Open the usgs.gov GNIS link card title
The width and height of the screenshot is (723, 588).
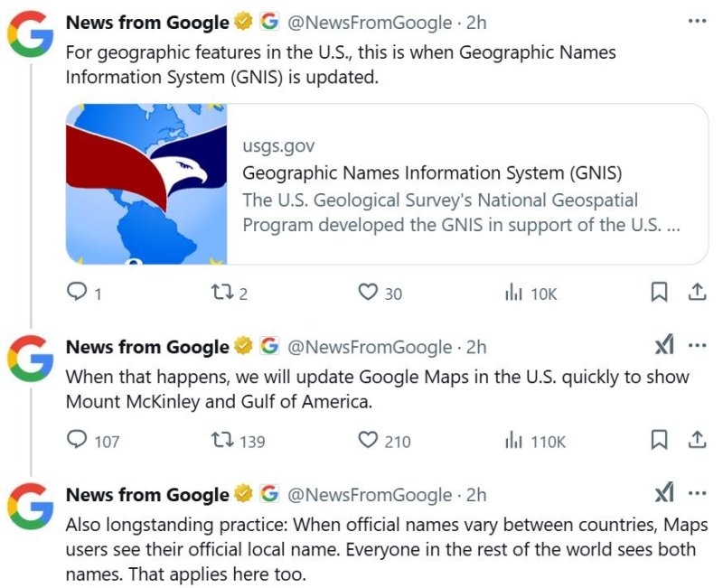pyautogui.click(x=432, y=173)
